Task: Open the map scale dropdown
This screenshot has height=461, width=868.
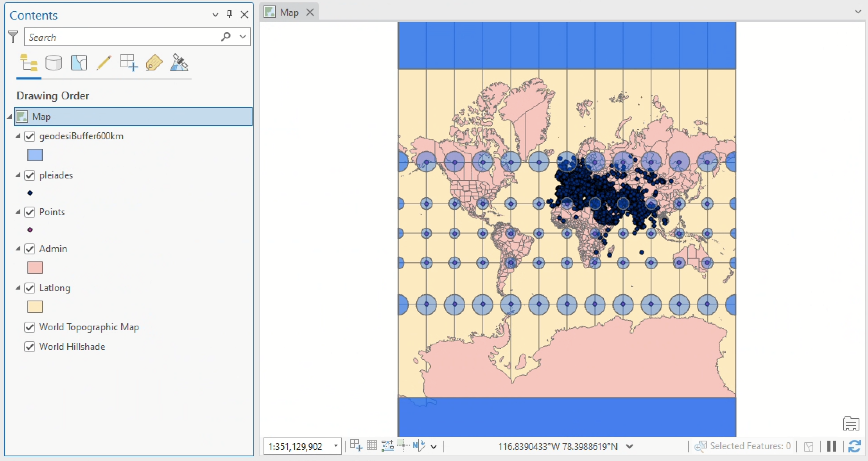Action: pos(335,446)
